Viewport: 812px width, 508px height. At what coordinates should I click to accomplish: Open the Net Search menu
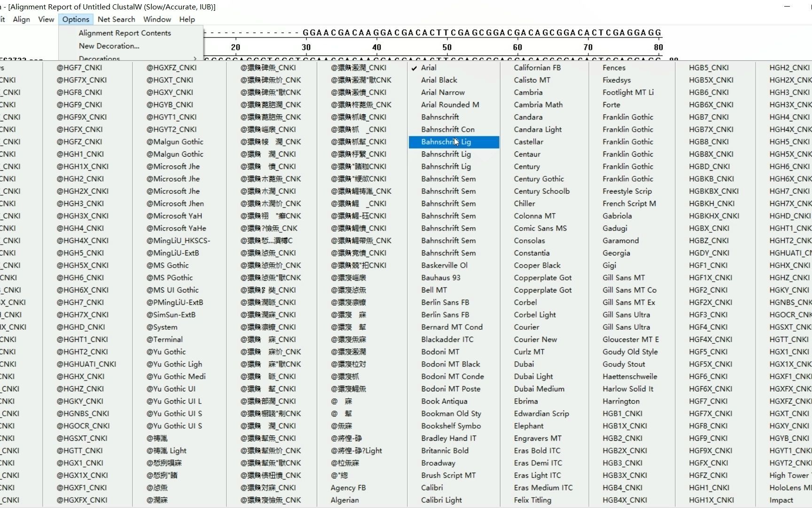click(x=116, y=19)
